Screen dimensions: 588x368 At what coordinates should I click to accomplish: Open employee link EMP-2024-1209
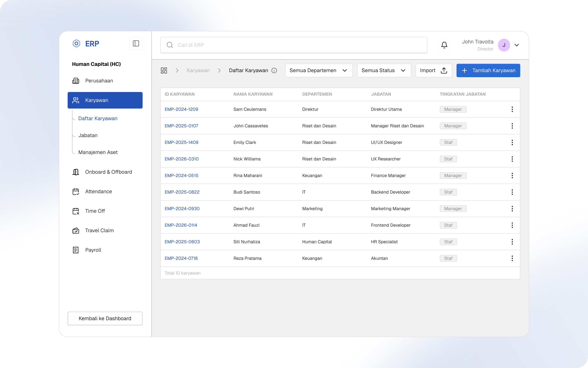coord(181,109)
